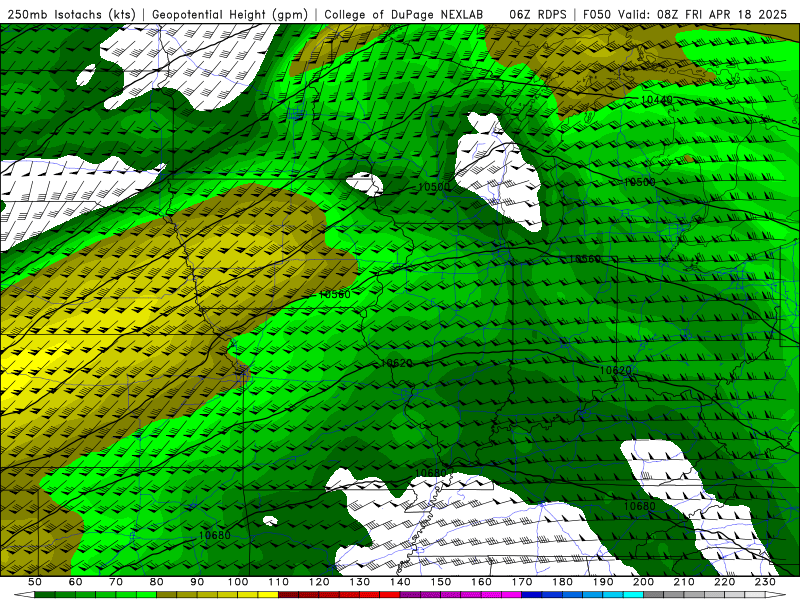
Task: Click the 200 knots scale label
Action: 643,582
